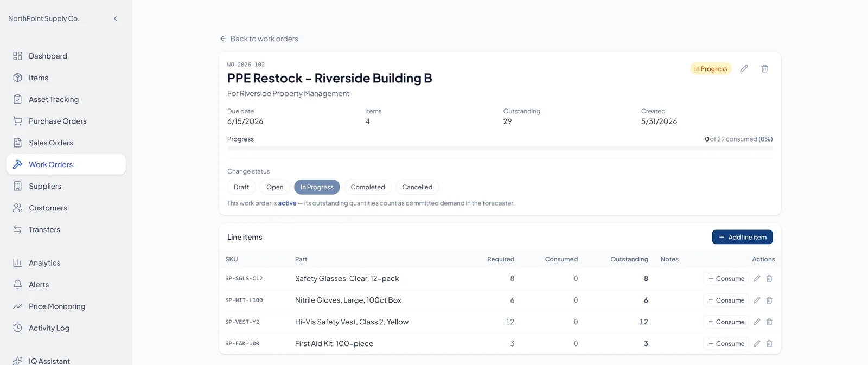Delete the Nitrile Gloves line item
The height and width of the screenshot is (365, 868).
[769, 300]
